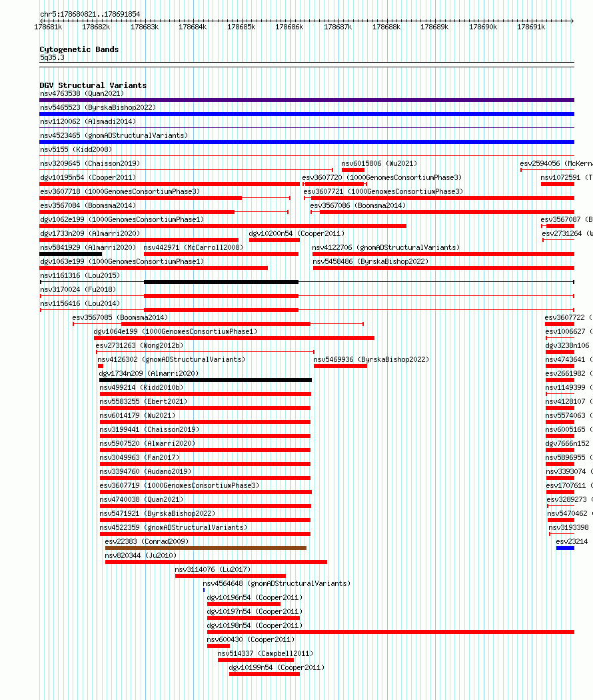The width and height of the screenshot is (593, 700).
Task: Click the blue esv23214 variant bar
Action: (565, 548)
